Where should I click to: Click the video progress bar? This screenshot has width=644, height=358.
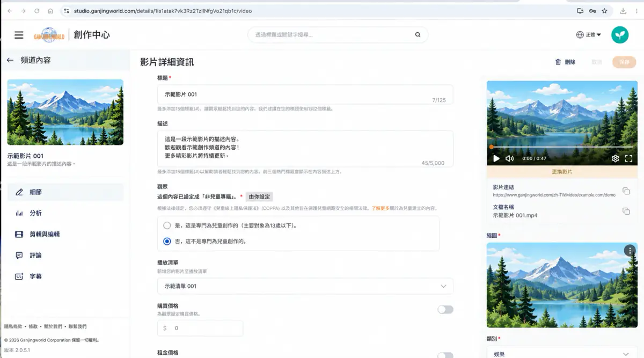[562, 147]
